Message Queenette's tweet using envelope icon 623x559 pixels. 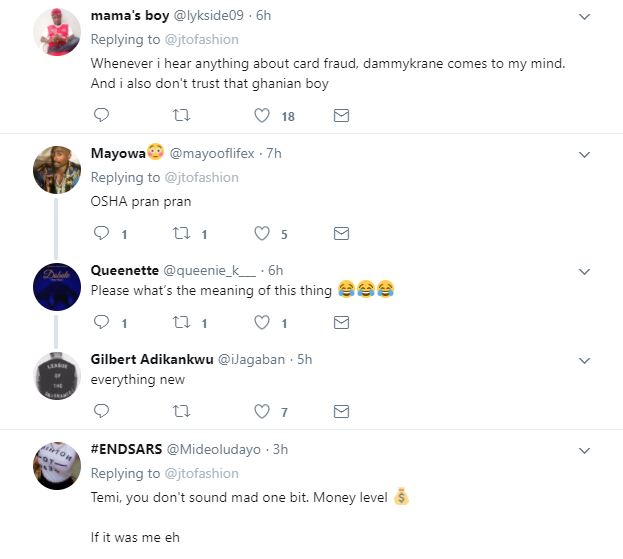[x=341, y=323]
